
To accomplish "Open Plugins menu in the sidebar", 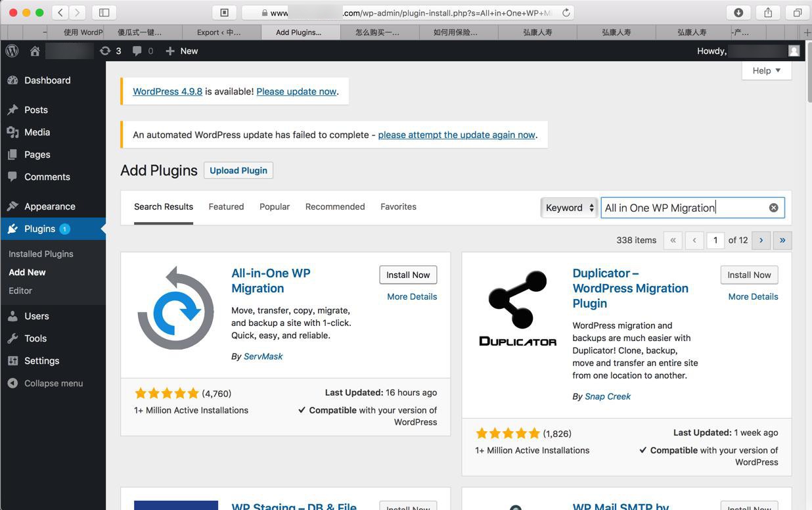I will [53, 229].
